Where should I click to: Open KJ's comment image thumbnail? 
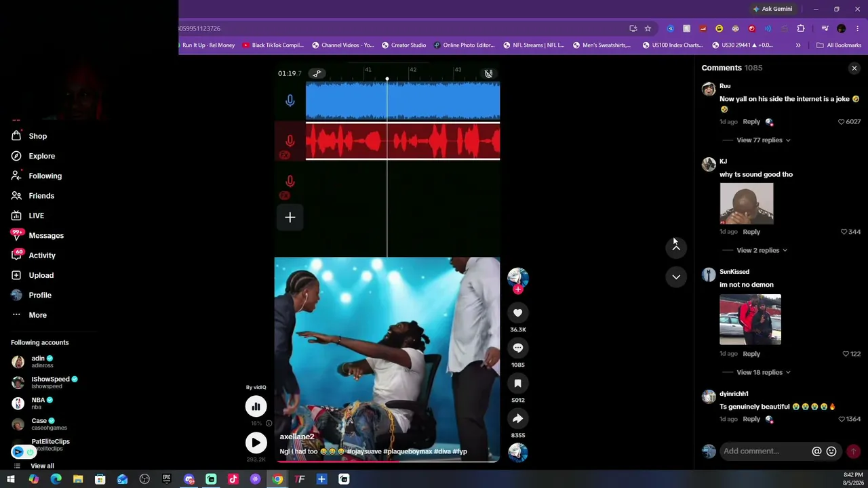pyautogui.click(x=747, y=203)
